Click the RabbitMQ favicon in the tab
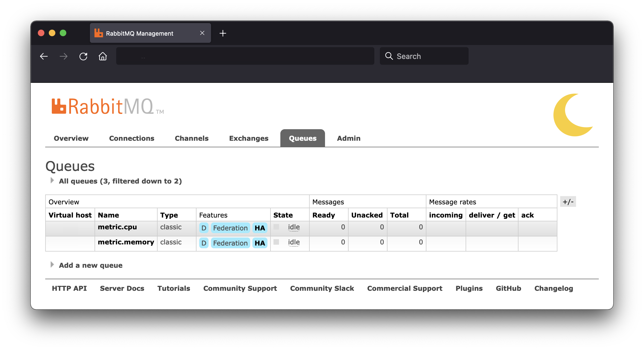The image size is (644, 350). (x=98, y=33)
